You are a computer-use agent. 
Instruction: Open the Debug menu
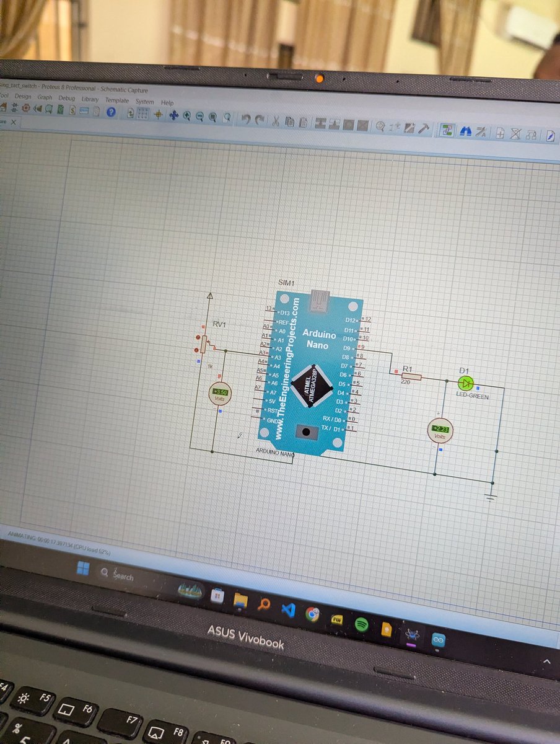click(x=67, y=99)
